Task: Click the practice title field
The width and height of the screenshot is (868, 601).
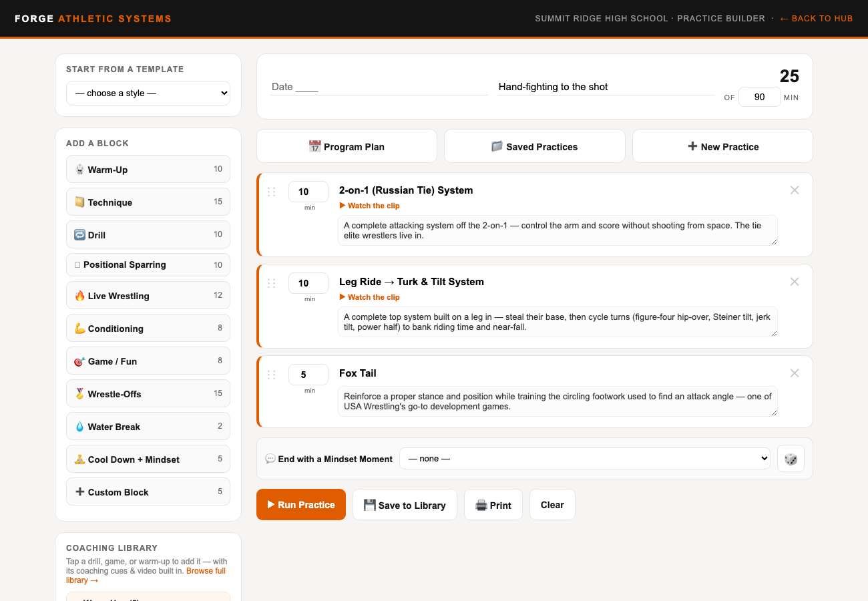Action: pyautogui.click(x=606, y=87)
